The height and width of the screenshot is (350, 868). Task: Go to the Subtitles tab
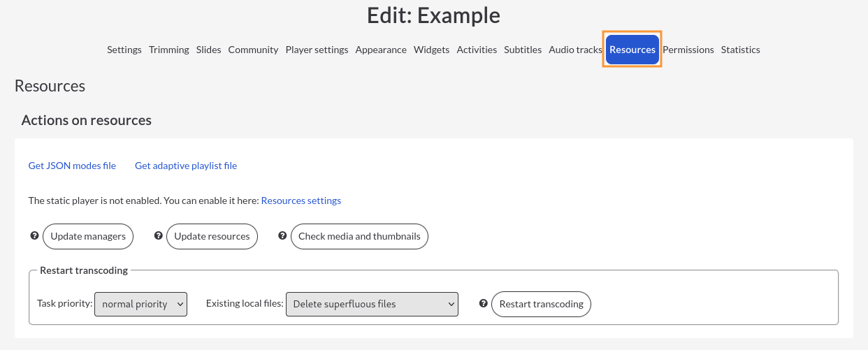click(523, 50)
